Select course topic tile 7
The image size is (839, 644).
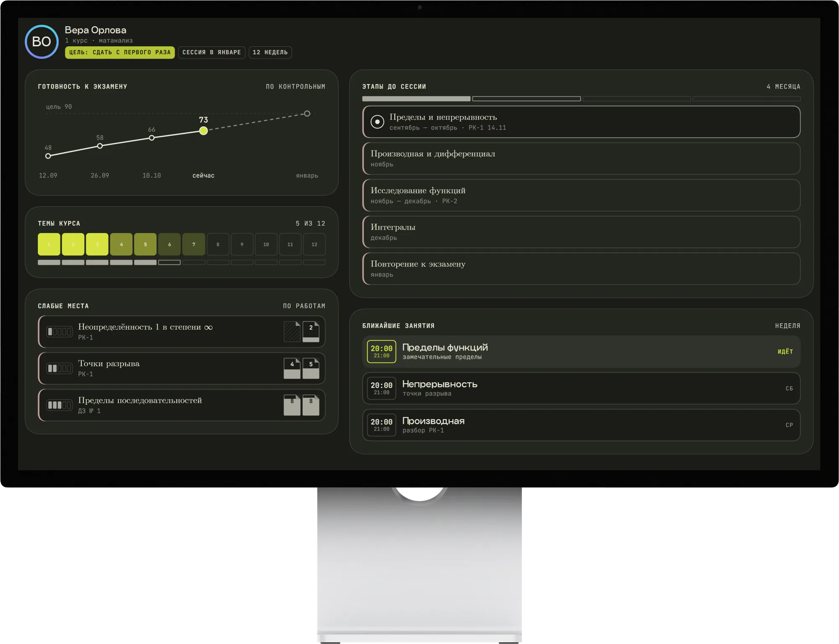194,244
